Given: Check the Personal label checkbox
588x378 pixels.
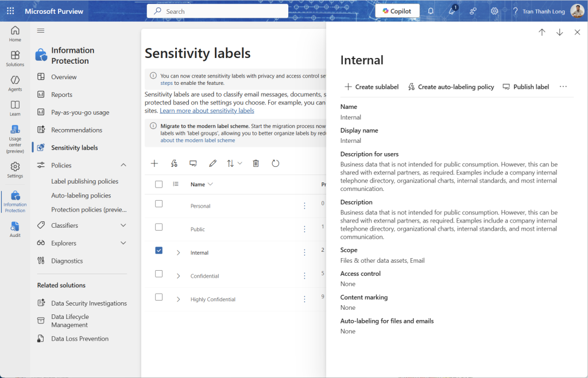Looking at the screenshot, I should [159, 204].
